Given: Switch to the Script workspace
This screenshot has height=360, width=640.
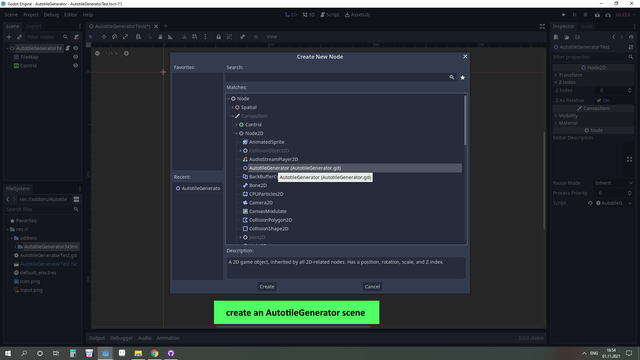Looking at the screenshot, I should (330, 15).
